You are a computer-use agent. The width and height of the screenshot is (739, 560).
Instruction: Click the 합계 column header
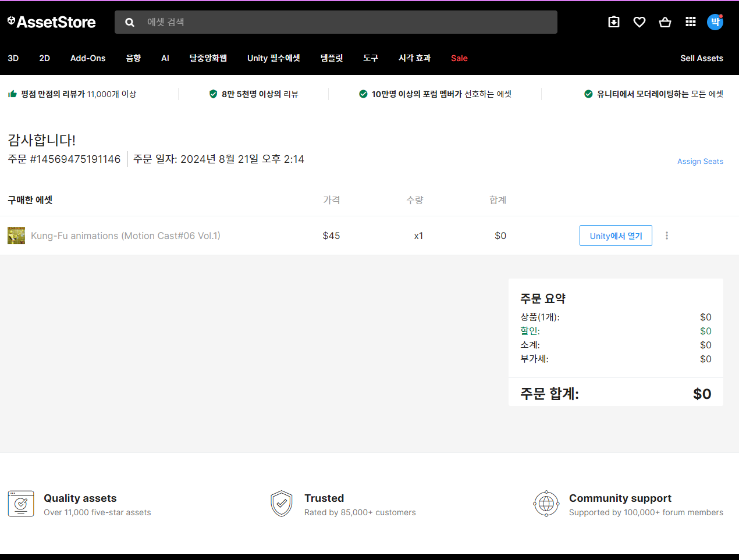[x=498, y=200]
